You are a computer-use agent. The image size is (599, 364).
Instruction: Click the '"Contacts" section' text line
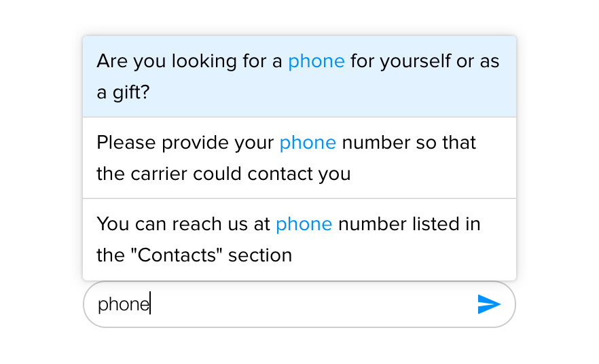pyautogui.click(x=194, y=255)
